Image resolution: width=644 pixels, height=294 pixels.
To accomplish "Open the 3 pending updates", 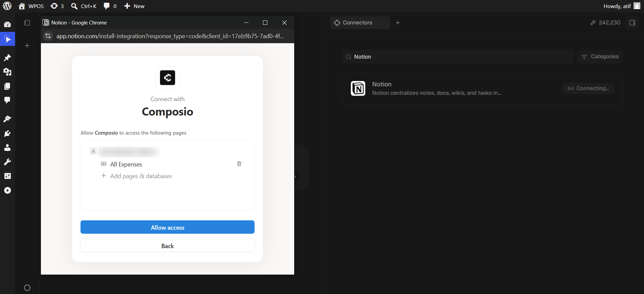I will (x=57, y=6).
